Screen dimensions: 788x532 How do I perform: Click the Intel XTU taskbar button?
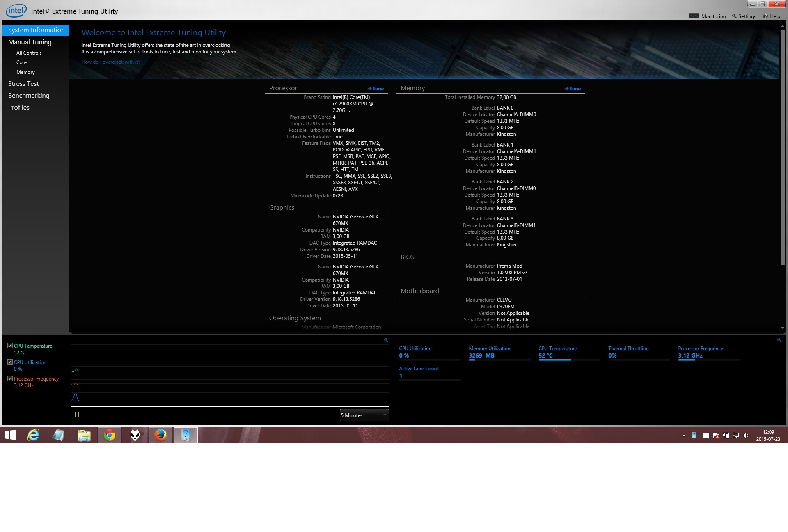point(186,435)
